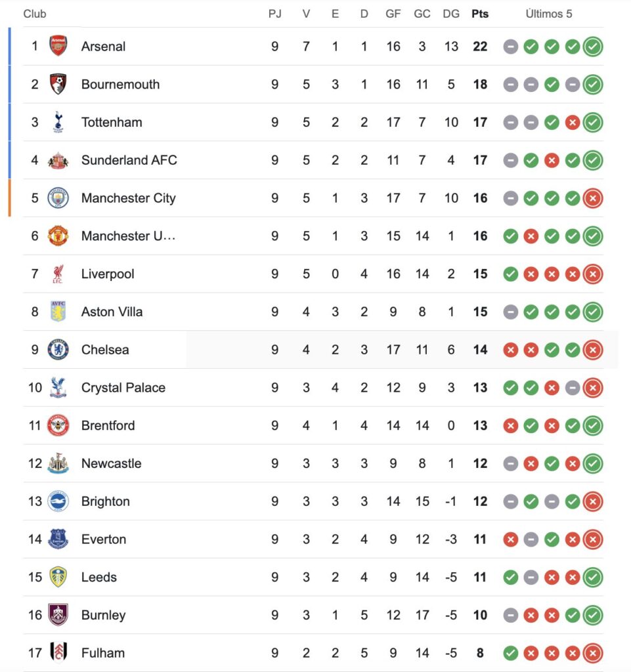The image size is (631, 672).
Task: Click the Newcastle club crest icon
Action: pyautogui.click(x=58, y=463)
